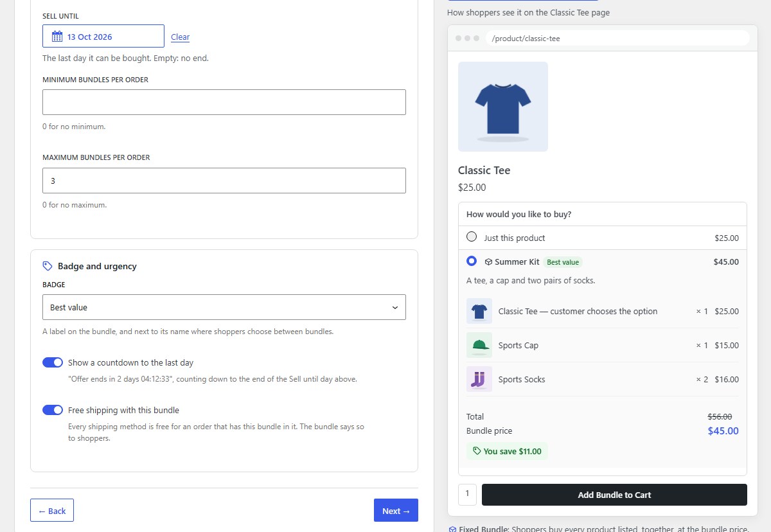Open the Sell Until date picker field

tap(103, 36)
